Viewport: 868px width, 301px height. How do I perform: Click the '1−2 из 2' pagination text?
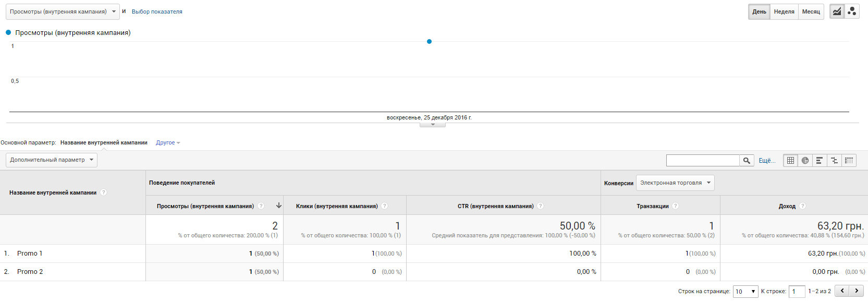coord(820,291)
